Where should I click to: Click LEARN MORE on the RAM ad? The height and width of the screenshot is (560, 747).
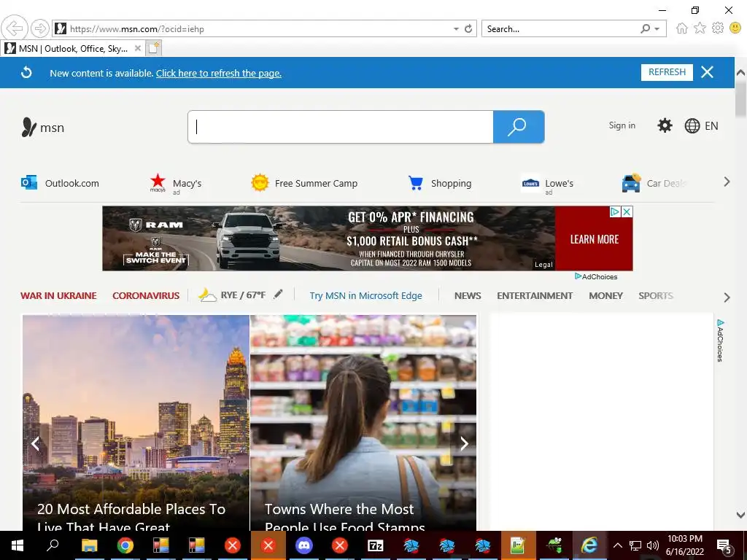(594, 239)
